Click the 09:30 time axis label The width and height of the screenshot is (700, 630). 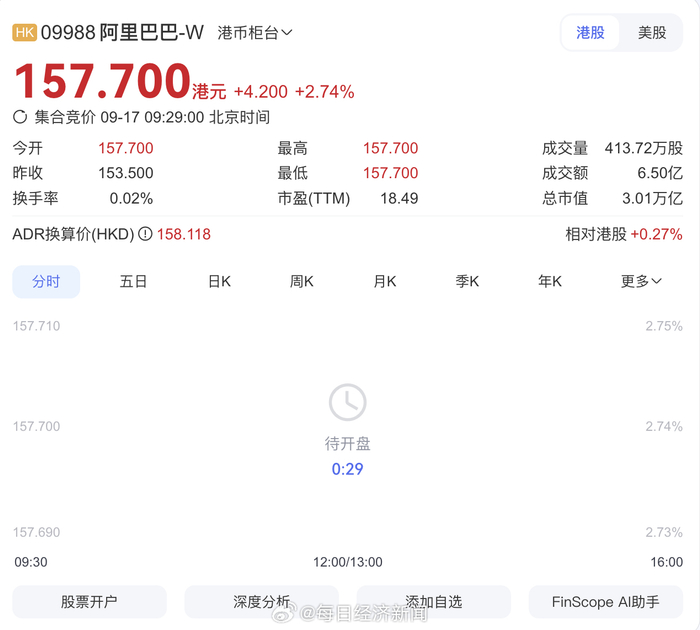31,562
